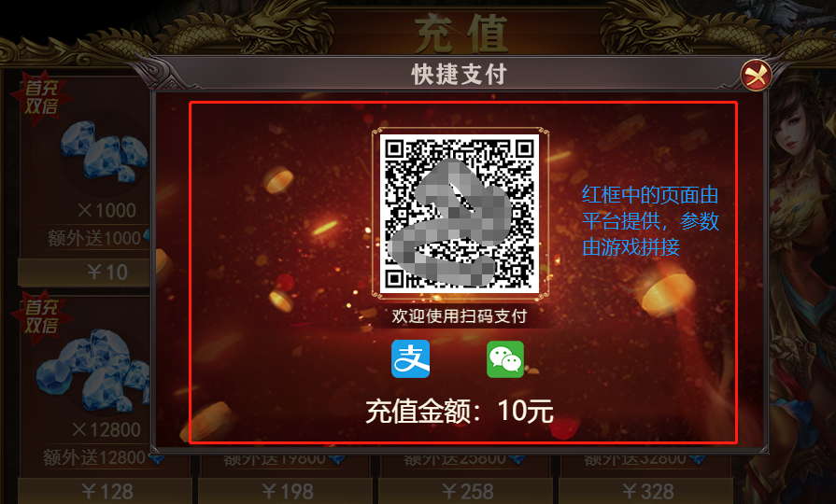Click the lower 首充双倍 badge

(x=41, y=316)
